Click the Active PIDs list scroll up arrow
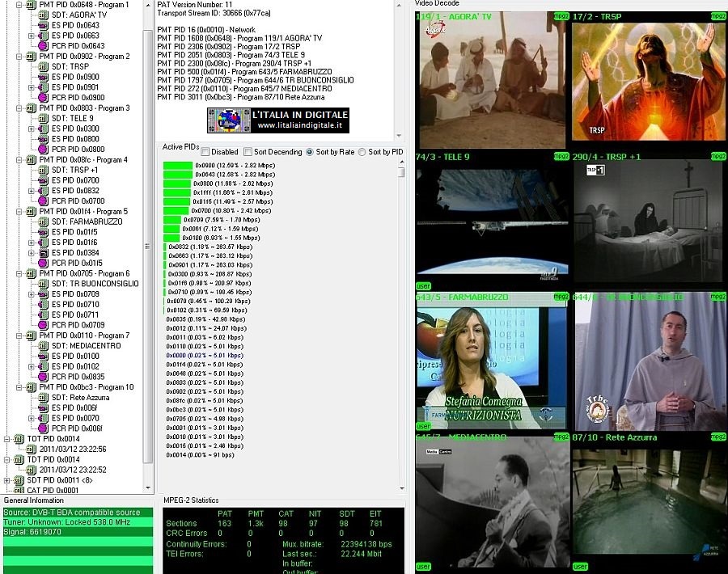Viewport: 728px width, 574px height. (401, 162)
